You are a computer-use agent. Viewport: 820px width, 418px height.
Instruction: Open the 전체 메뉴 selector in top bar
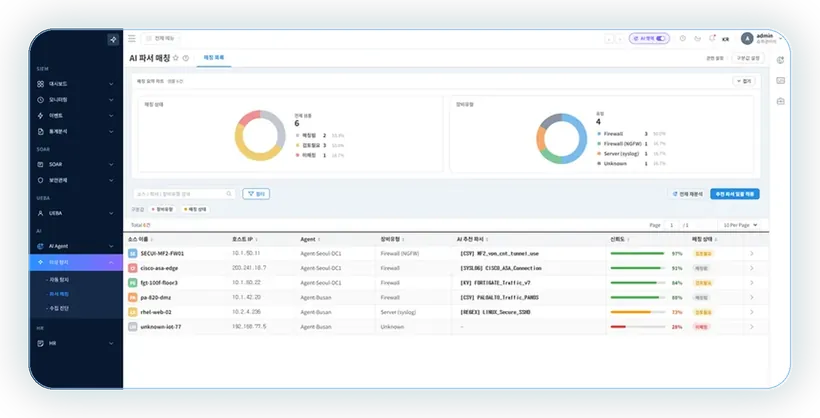[160, 38]
